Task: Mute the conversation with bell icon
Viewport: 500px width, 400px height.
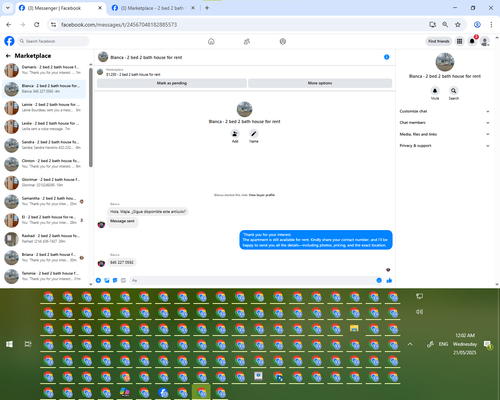Action: point(435,91)
